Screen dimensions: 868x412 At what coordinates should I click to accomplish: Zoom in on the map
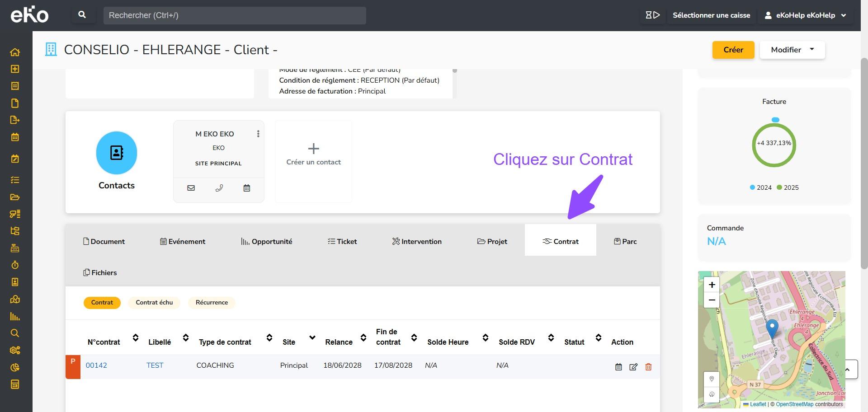(712, 285)
